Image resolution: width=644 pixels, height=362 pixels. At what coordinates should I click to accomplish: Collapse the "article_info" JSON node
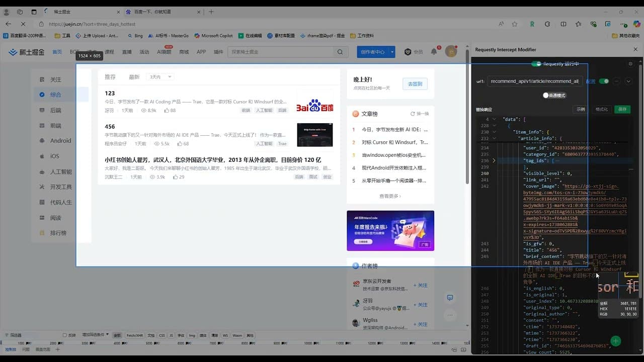[494, 138]
